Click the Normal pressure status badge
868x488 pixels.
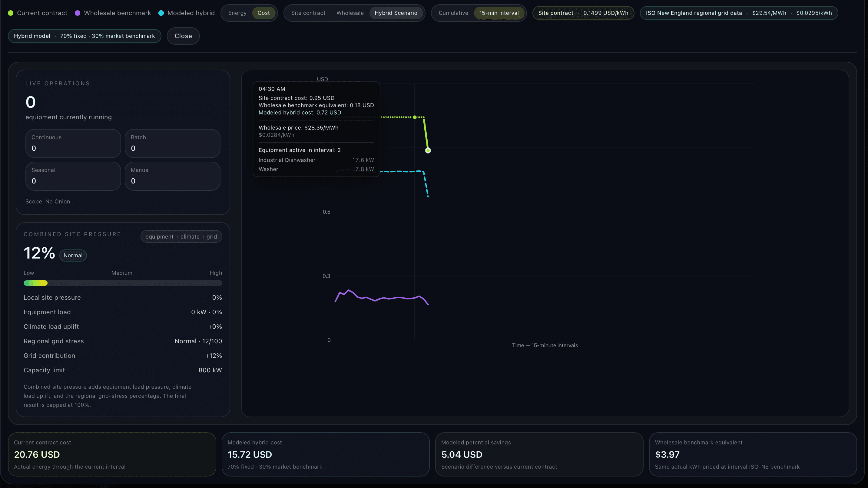click(73, 255)
